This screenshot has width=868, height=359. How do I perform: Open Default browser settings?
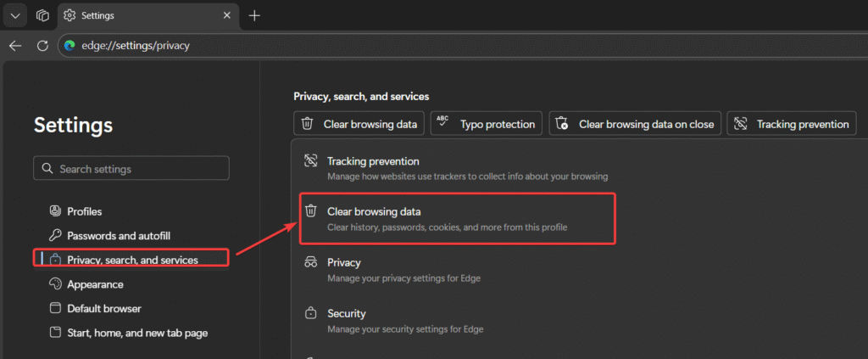104,309
